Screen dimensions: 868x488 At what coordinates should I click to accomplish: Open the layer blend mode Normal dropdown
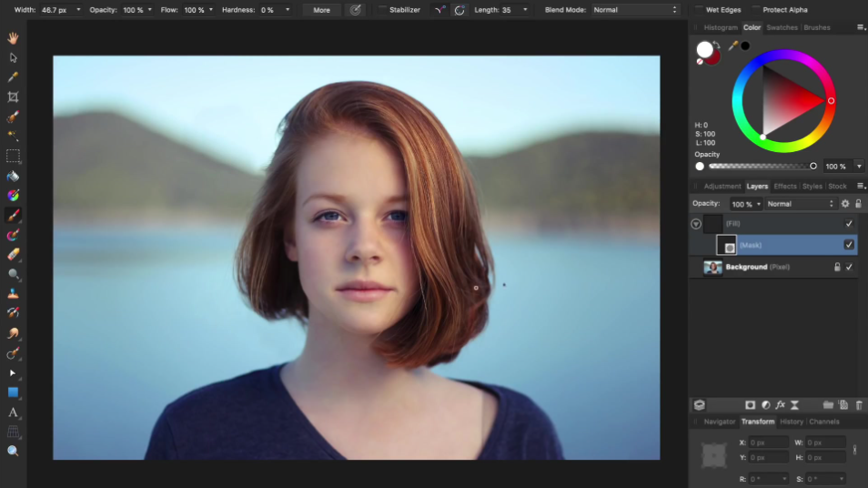[801, 204]
